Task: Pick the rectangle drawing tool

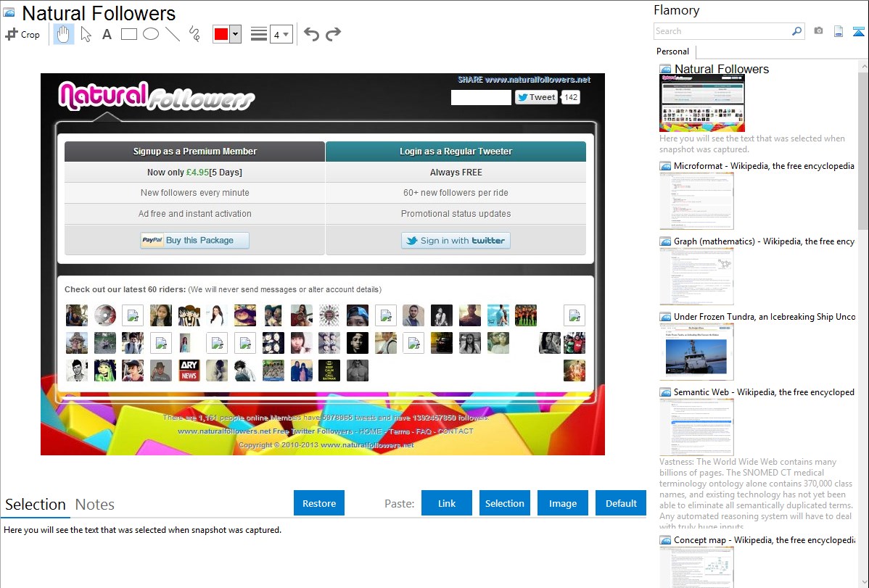Action: 128,34
